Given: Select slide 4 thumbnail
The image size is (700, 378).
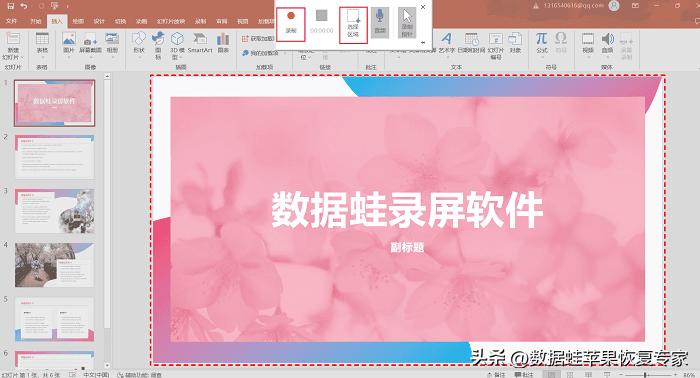Looking at the screenshot, I should (54, 265).
